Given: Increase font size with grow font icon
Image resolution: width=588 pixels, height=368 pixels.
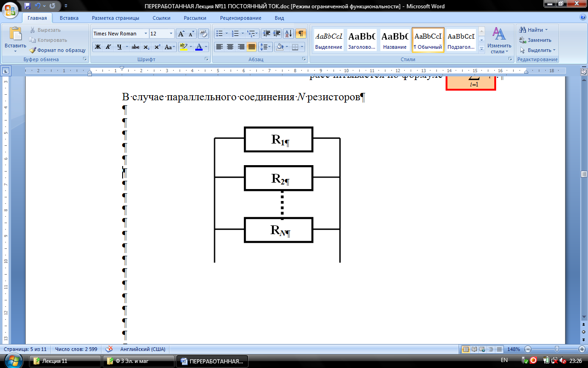Looking at the screenshot, I should [181, 34].
